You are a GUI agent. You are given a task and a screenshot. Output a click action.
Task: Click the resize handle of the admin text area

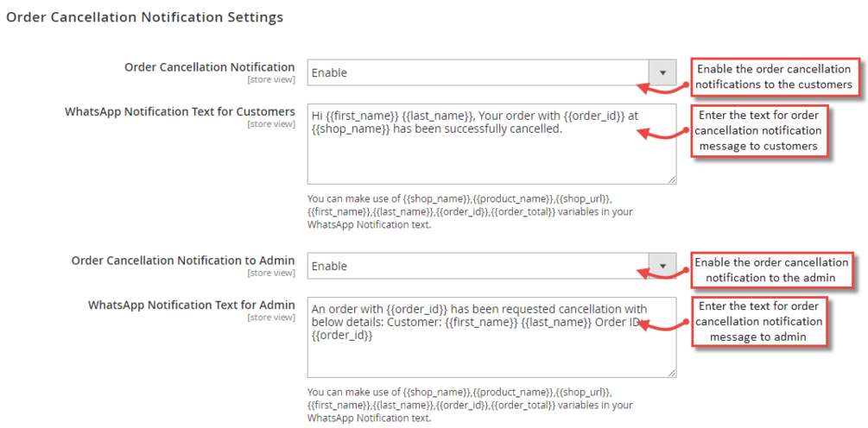[x=671, y=372]
